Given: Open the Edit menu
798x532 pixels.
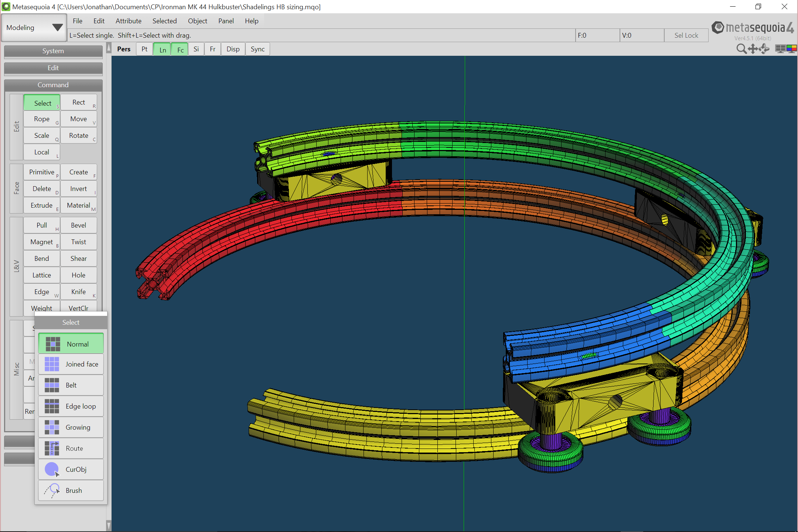Looking at the screenshot, I should 99,21.
